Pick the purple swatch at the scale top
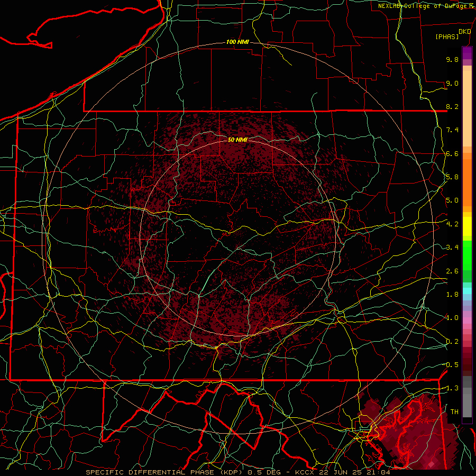 pos(467,53)
